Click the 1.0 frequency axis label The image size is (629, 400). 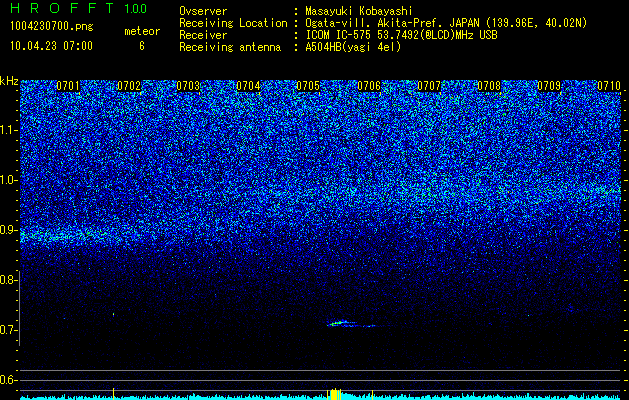point(6,180)
